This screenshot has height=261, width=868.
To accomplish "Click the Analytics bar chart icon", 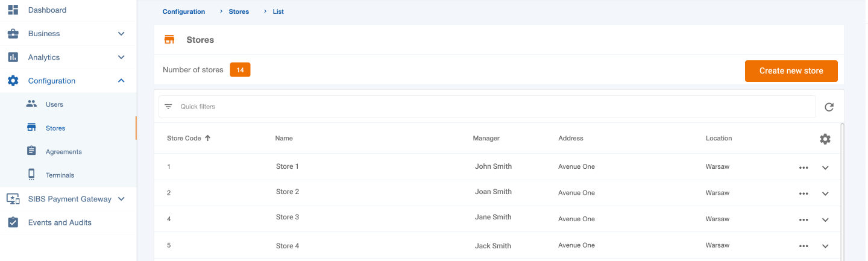I will [x=13, y=57].
